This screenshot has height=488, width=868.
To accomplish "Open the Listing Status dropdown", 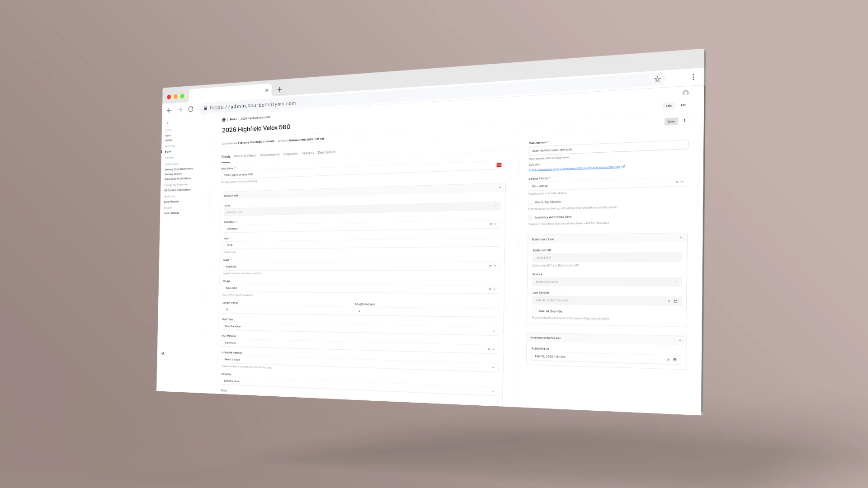I will coord(682,182).
